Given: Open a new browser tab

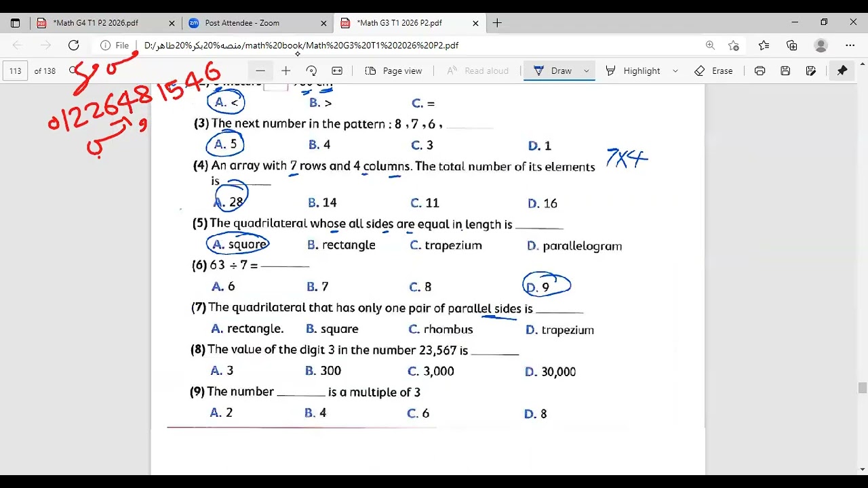Looking at the screenshot, I should point(497,23).
